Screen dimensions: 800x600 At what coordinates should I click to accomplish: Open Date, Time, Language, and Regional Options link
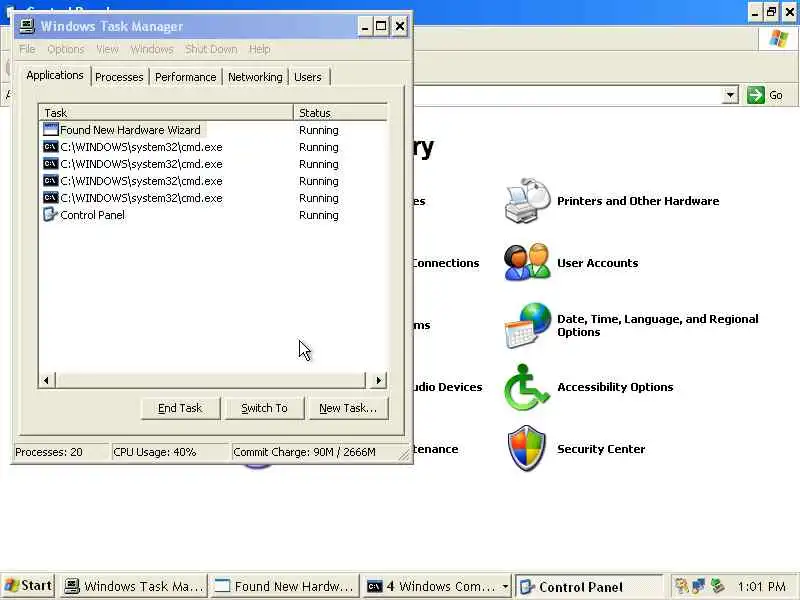658,325
